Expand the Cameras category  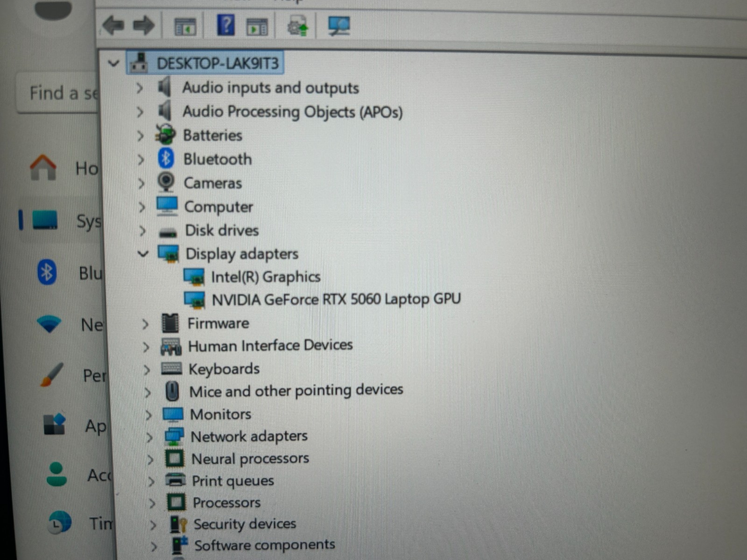[141, 183]
